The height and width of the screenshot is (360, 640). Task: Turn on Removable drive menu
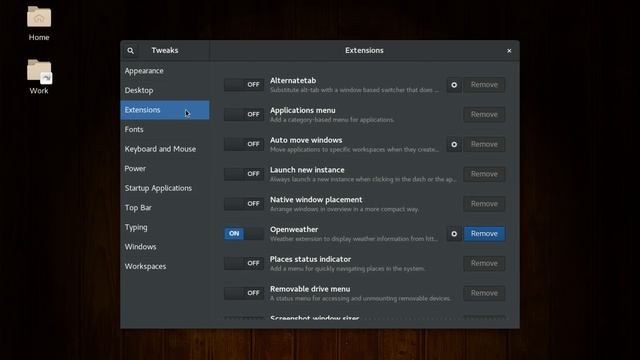244,293
